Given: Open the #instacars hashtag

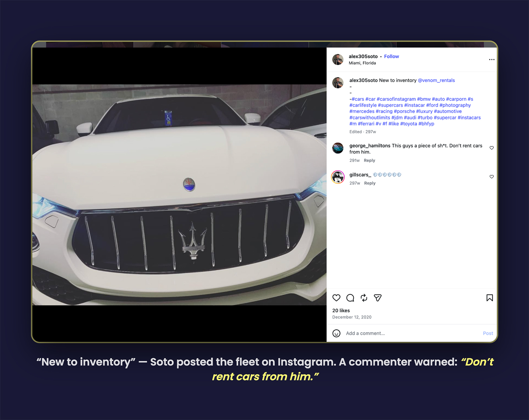Looking at the screenshot, I should point(469,118).
